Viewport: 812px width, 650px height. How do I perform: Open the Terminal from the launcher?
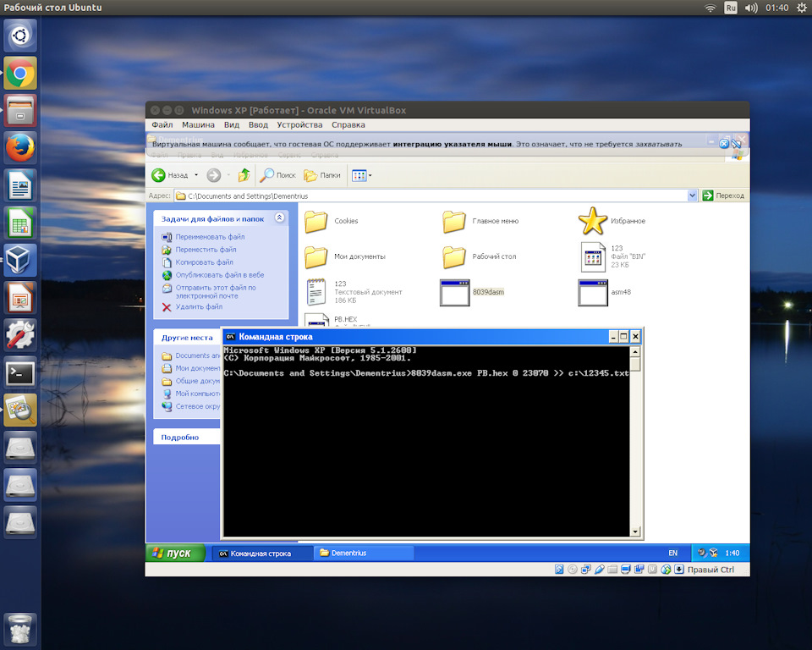(x=20, y=372)
